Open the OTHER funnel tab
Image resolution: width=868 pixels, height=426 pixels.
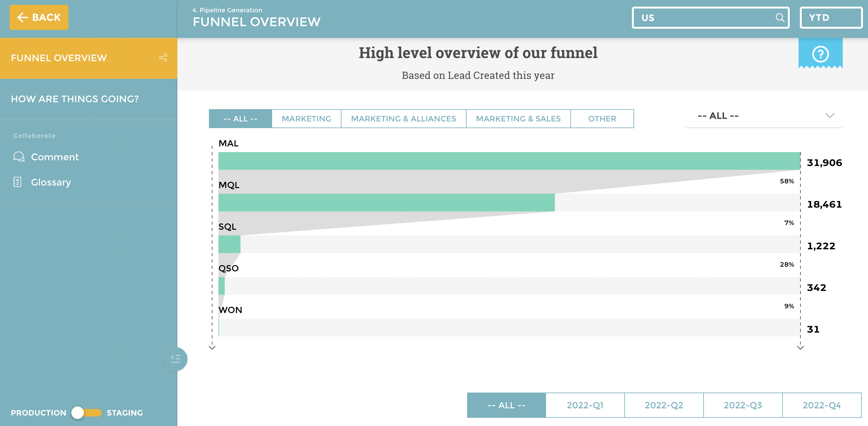pos(602,119)
